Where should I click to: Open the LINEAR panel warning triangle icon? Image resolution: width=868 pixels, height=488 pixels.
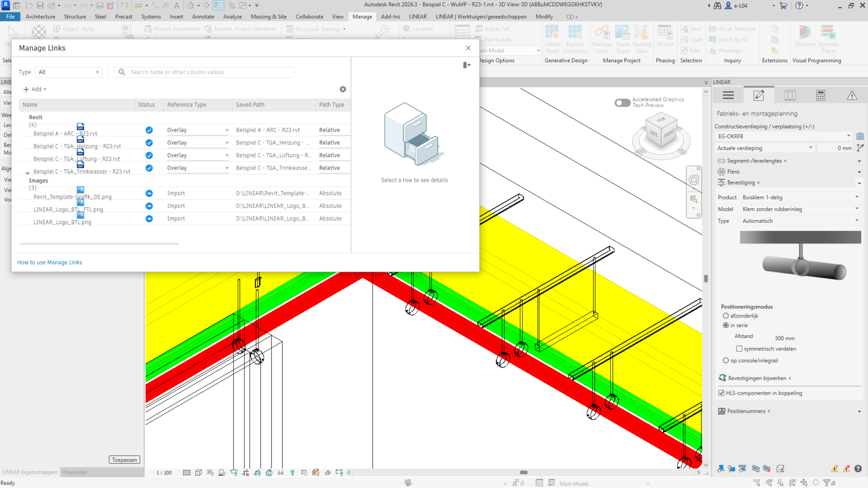point(852,96)
